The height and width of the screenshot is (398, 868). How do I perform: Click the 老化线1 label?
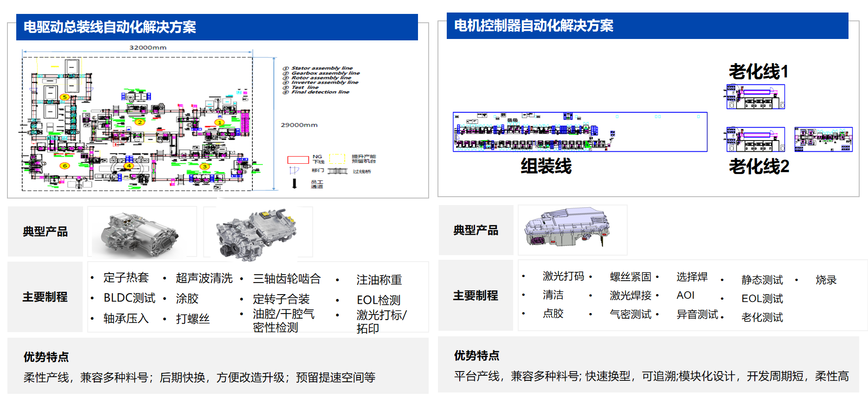pos(759,71)
